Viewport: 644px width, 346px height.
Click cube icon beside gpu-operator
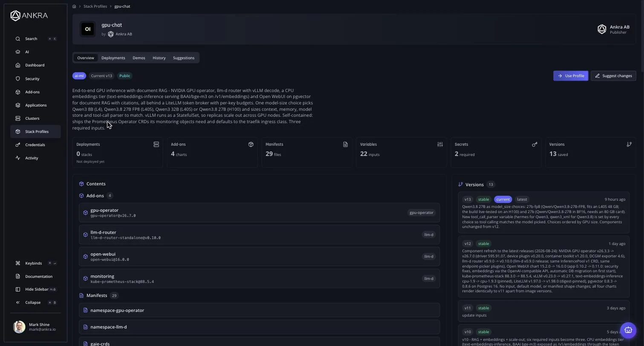(86, 213)
